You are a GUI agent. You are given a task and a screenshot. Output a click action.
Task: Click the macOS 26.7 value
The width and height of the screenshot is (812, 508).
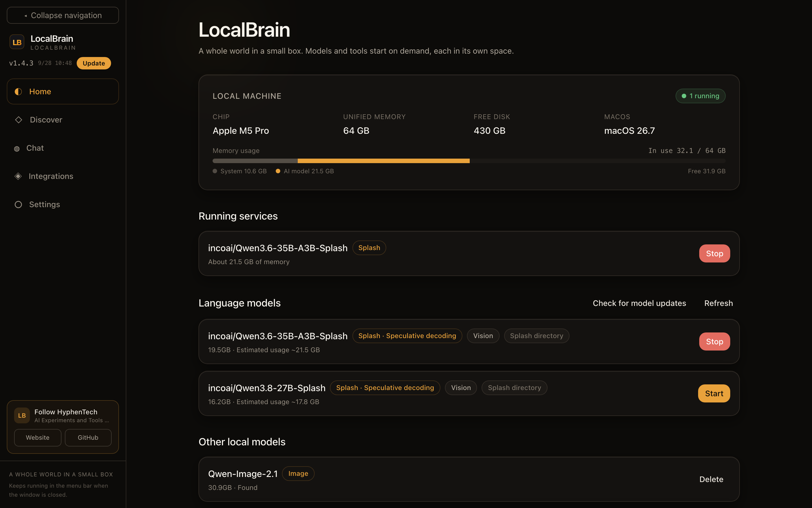pos(630,131)
